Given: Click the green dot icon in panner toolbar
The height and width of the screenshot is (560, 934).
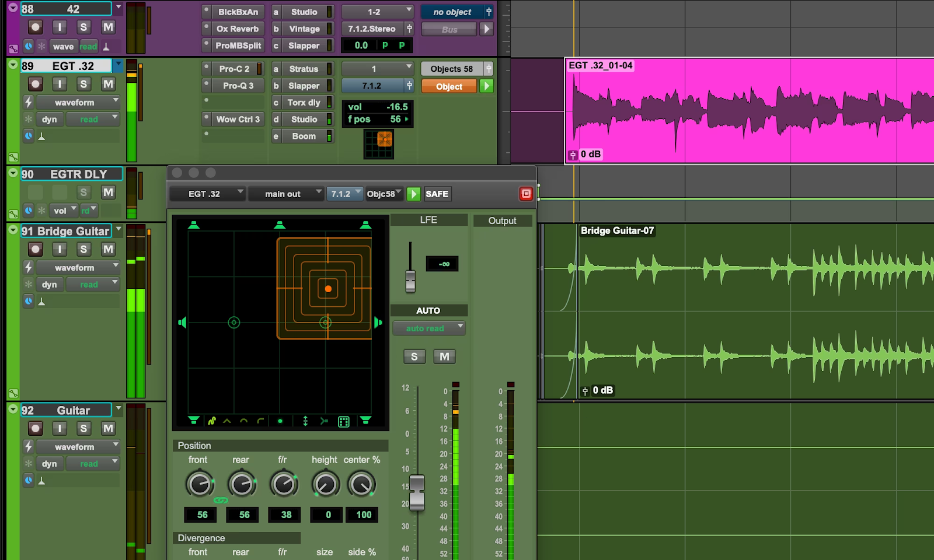Looking at the screenshot, I should 280,421.
